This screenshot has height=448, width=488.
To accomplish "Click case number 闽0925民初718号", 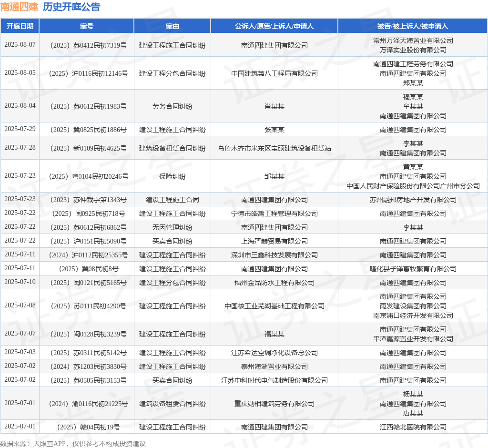I will click(100, 214).
